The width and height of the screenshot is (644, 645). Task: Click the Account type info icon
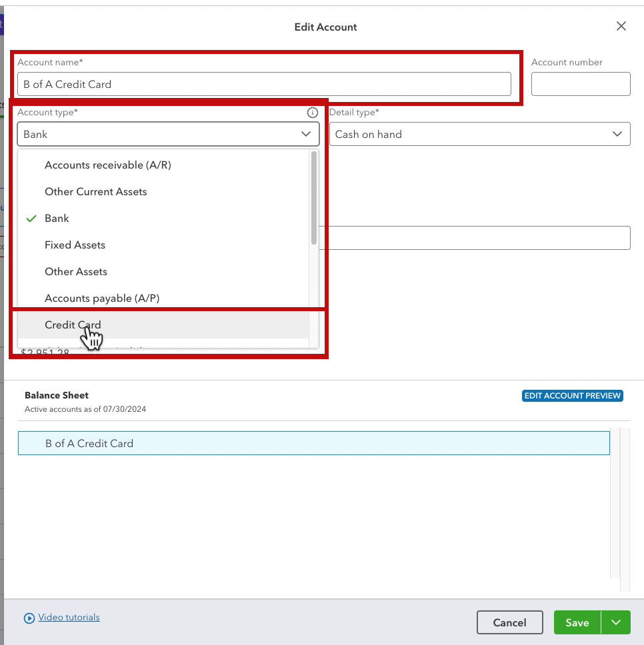pyautogui.click(x=312, y=113)
